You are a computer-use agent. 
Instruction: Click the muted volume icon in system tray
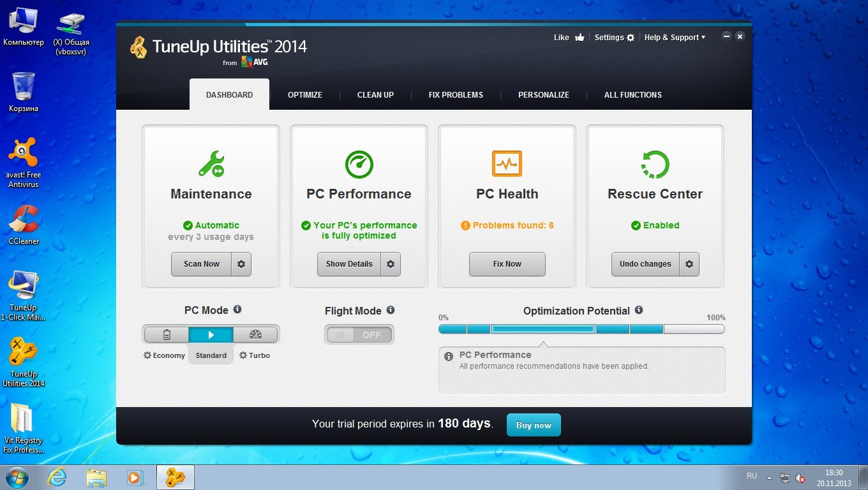[x=800, y=477]
